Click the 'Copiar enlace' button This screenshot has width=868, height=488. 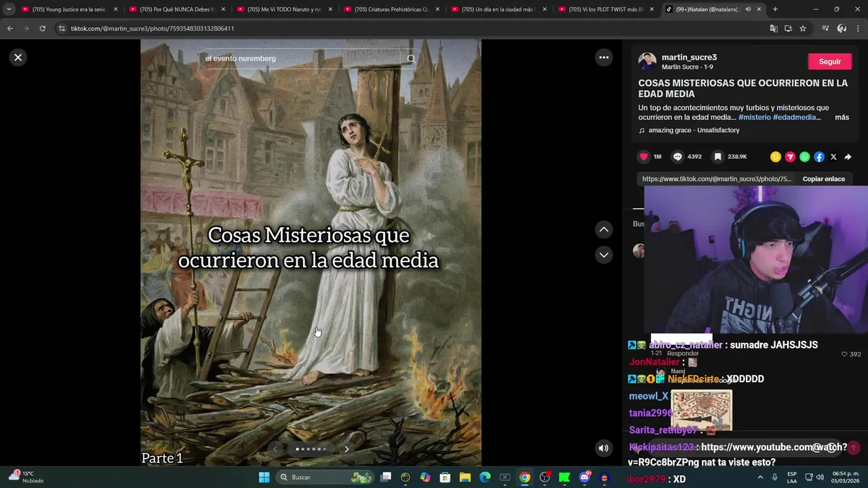[823, 179]
